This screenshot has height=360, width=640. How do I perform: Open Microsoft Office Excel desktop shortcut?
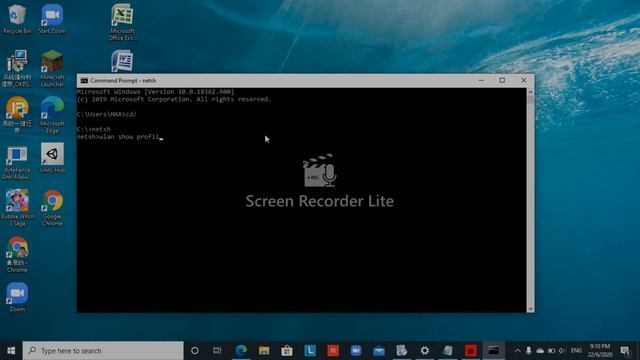coord(122,22)
